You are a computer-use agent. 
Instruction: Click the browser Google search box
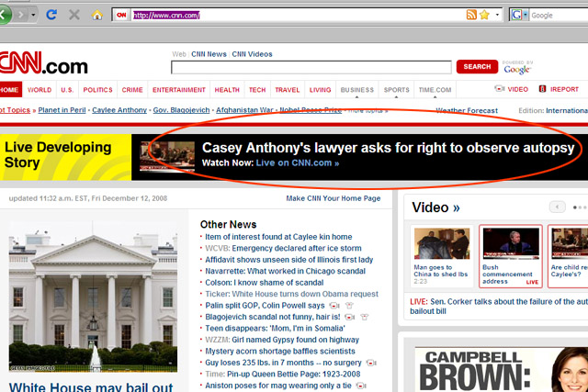[559, 16]
